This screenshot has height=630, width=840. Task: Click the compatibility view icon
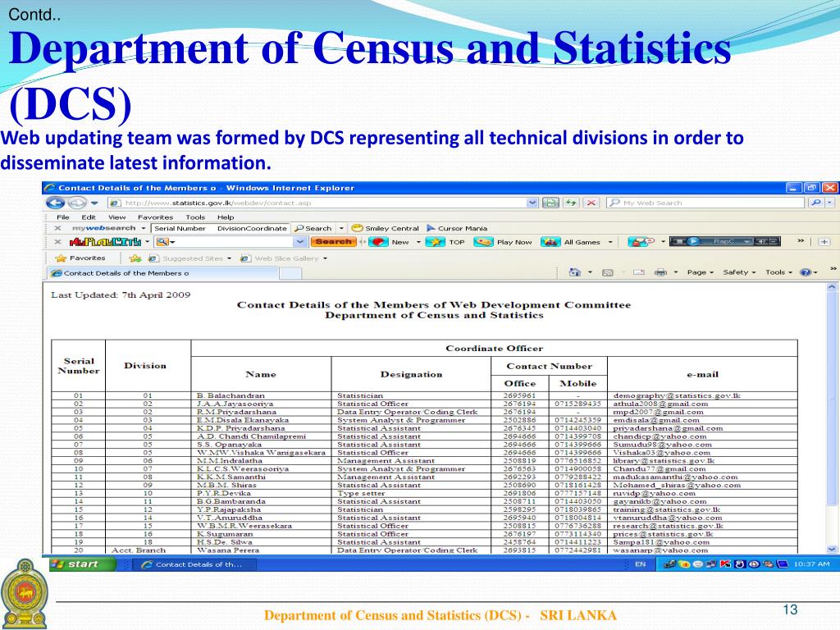pos(550,203)
